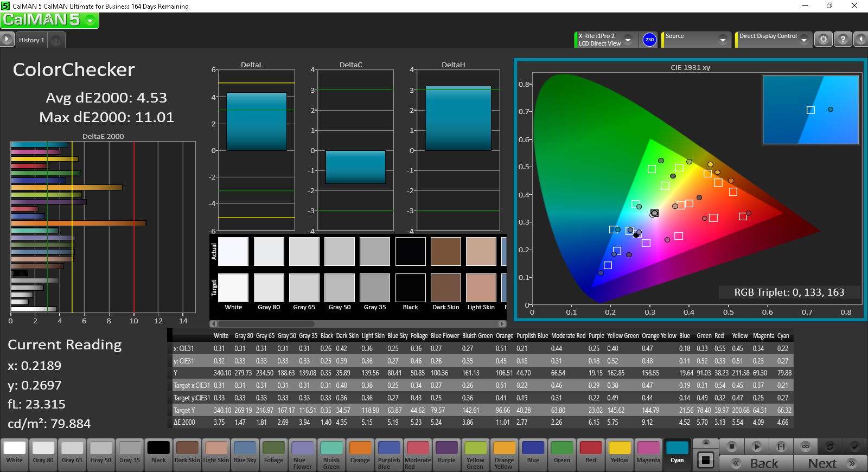Select the Foliage patch in bottom strip
The image size is (868, 472).
click(273, 454)
